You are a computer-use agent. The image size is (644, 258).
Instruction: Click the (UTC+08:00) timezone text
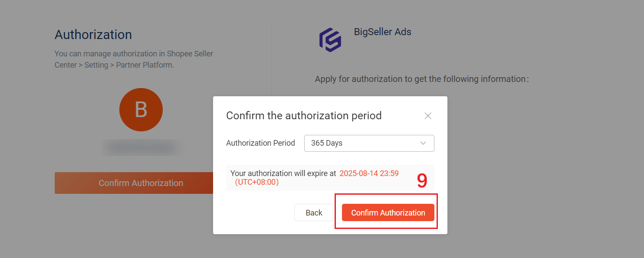coord(257,182)
